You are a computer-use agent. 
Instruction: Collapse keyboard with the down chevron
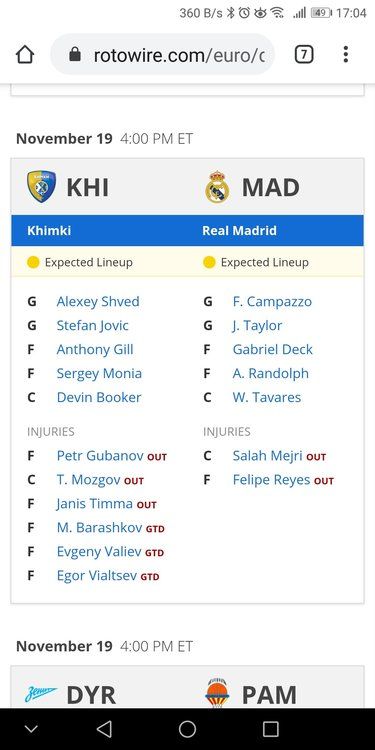31,729
